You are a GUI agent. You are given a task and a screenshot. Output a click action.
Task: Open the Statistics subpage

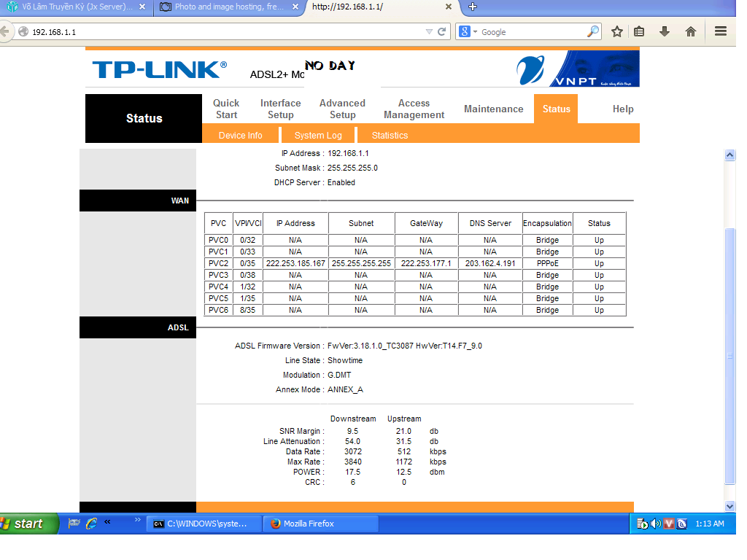pyautogui.click(x=390, y=135)
